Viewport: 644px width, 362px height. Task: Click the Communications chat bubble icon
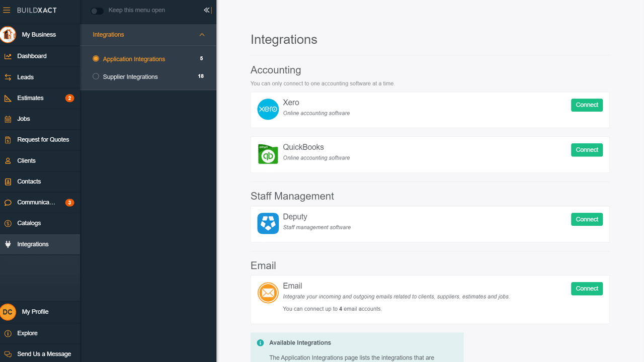point(8,203)
